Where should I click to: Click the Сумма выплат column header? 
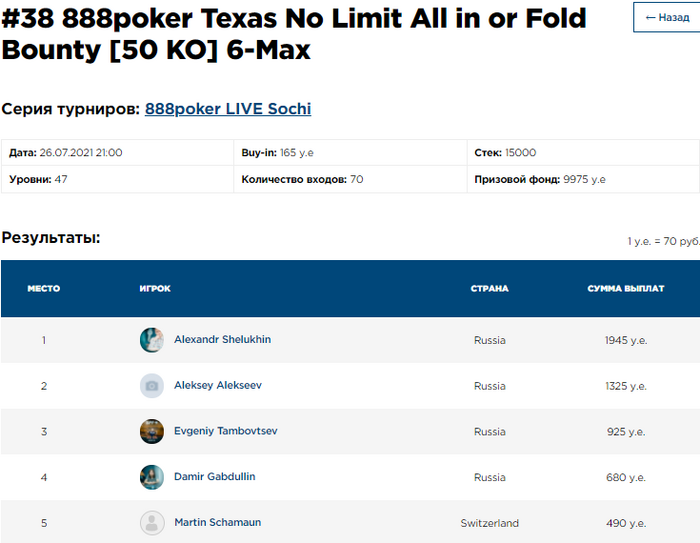[x=626, y=289]
